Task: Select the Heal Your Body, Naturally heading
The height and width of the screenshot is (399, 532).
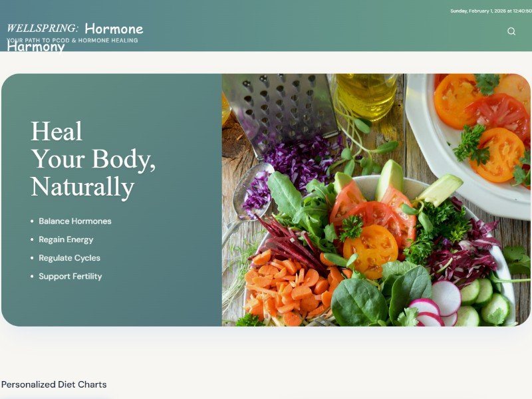Action: (x=93, y=159)
